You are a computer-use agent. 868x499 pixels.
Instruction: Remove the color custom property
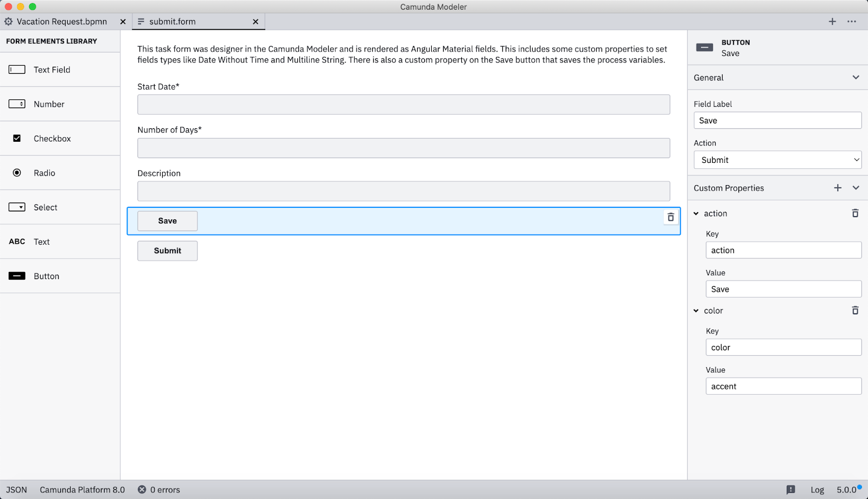point(855,311)
